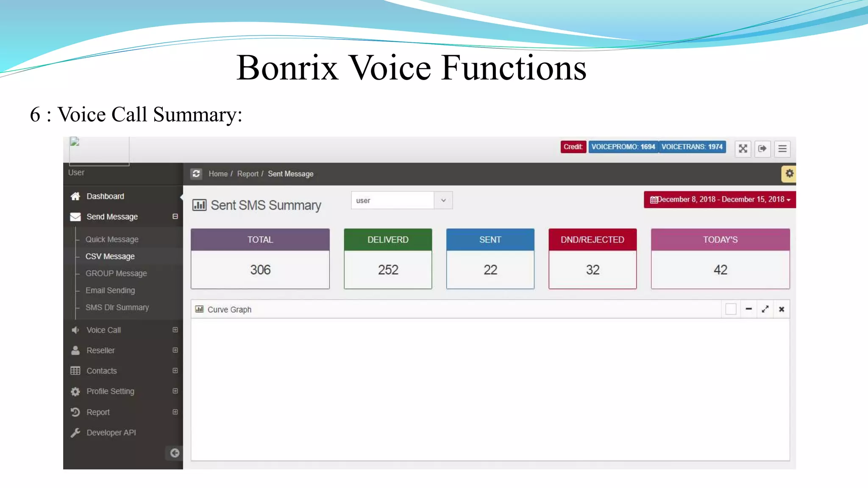Click the VOICEPROMO: 1694 badge

[x=623, y=147]
